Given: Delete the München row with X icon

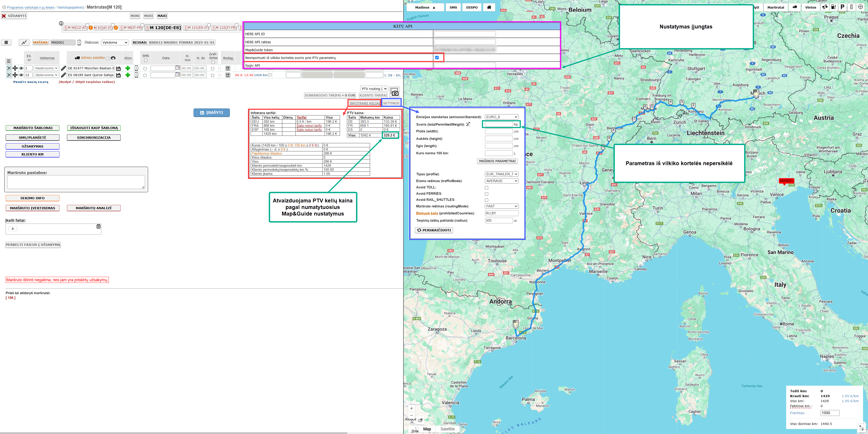Looking at the screenshot, I should 9,68.
